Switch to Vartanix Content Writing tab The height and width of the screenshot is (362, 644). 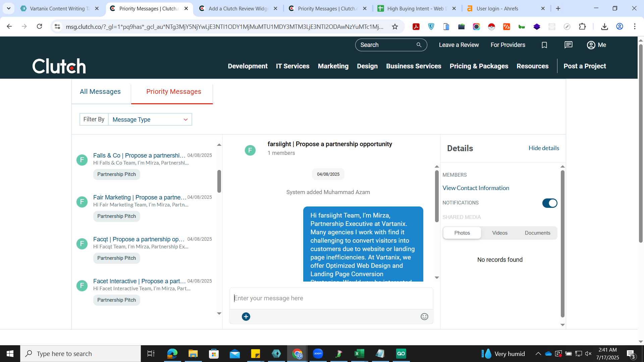(60, 8)
